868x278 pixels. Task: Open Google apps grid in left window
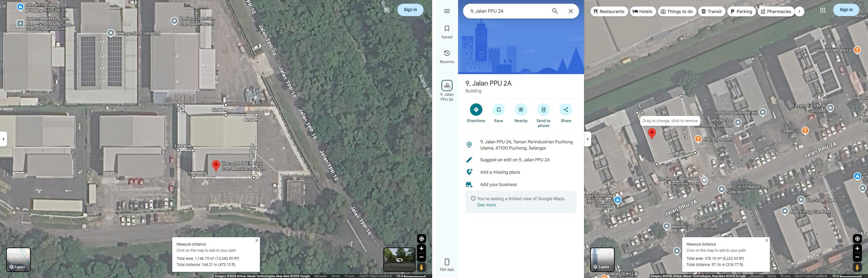point(386,10)
